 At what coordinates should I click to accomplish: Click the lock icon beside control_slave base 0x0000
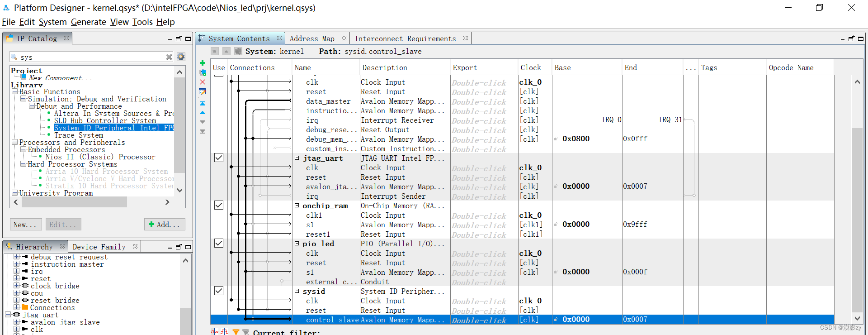[556, 320]
